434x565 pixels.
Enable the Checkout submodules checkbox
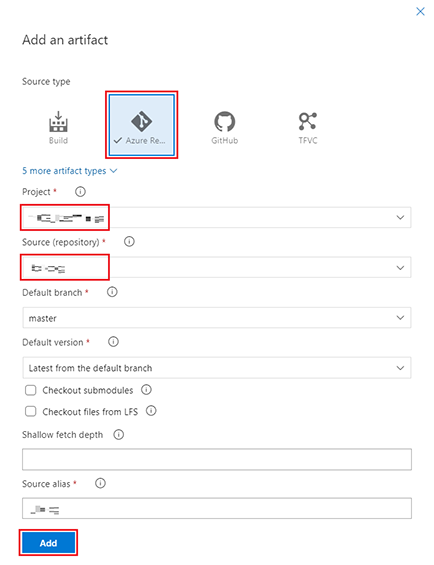[x=31, y=390]
